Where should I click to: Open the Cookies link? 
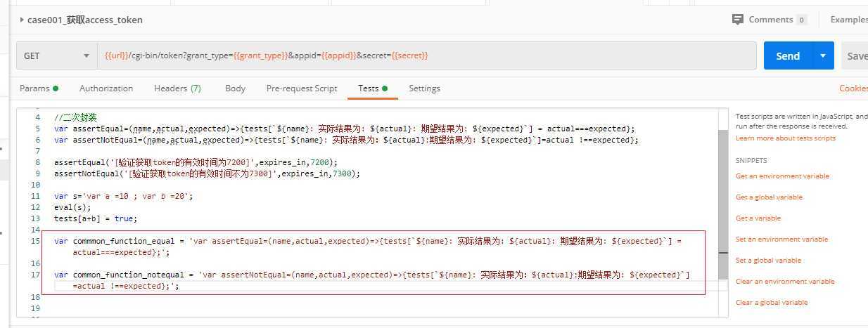853,88
